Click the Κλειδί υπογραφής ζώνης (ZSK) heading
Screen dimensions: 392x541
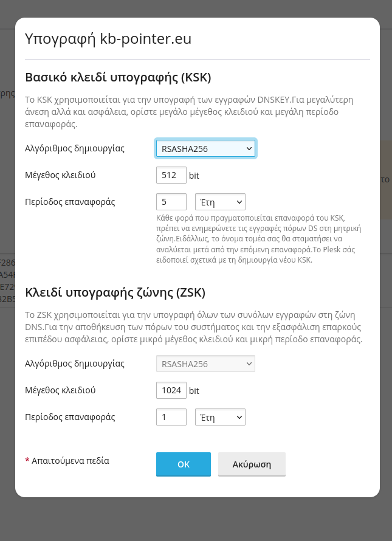(x=115, y=292)
